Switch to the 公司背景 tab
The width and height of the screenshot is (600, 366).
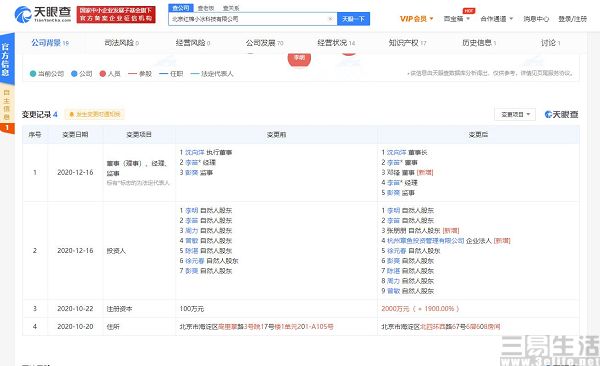50,43
